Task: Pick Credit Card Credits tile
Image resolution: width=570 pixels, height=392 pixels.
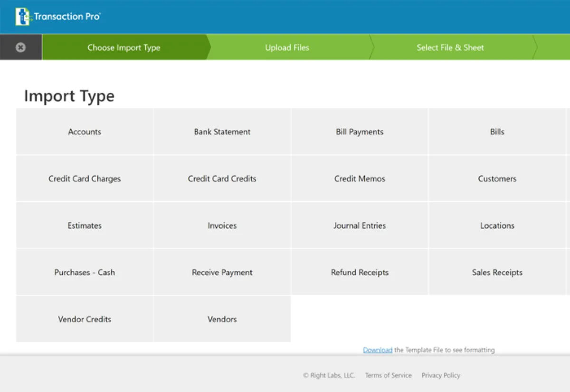Action: point(222,179)
